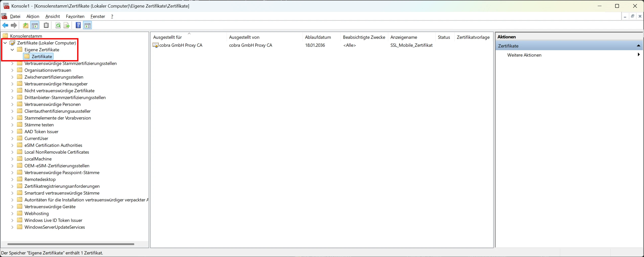This screenshot has height=257, width=644.
Task: Click the horizontal scrollbar of the tree pane
Action: (x=71, y=244)
